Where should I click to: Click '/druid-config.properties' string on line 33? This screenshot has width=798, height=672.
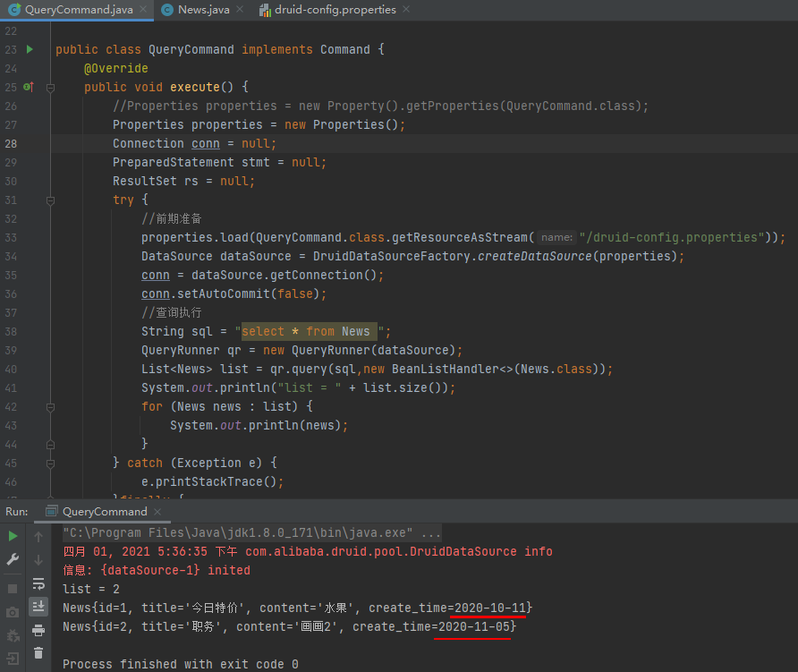[672, 237]
